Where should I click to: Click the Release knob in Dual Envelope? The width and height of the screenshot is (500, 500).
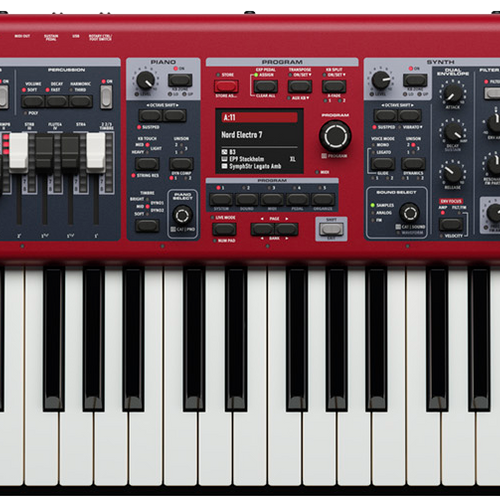452,173
